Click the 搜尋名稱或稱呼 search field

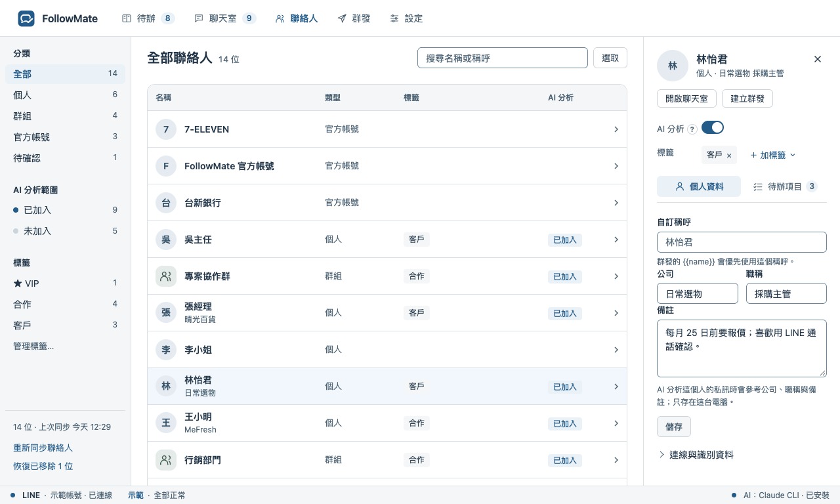(x=503, y=58)
